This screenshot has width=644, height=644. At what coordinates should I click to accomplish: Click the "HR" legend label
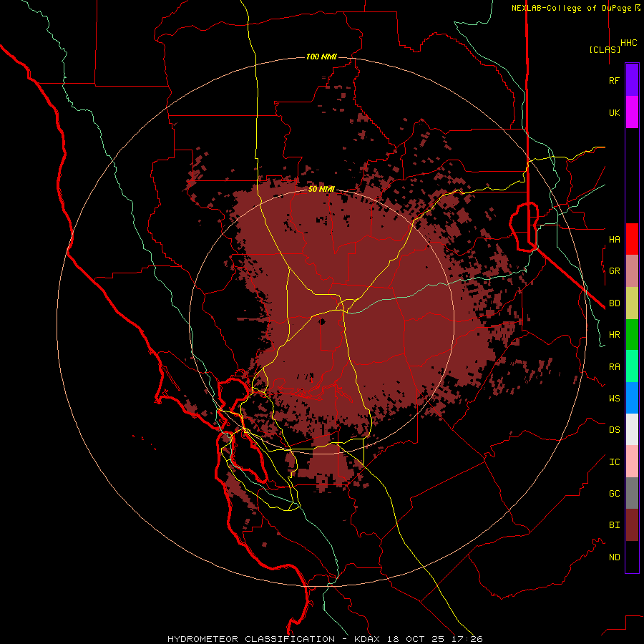[614, 335]
